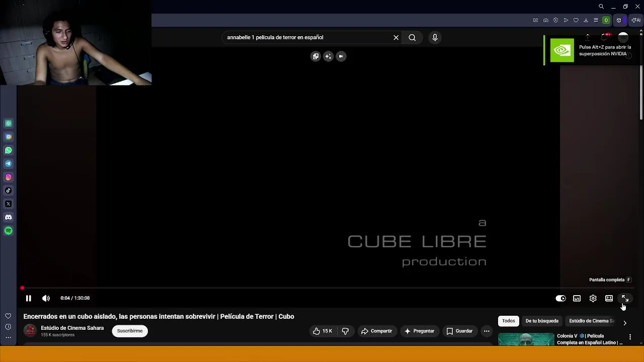The height and width of the screenshot is (362, 644).
Task: Select the Estúdio de Cinema chip
Action: coord(591,321)
